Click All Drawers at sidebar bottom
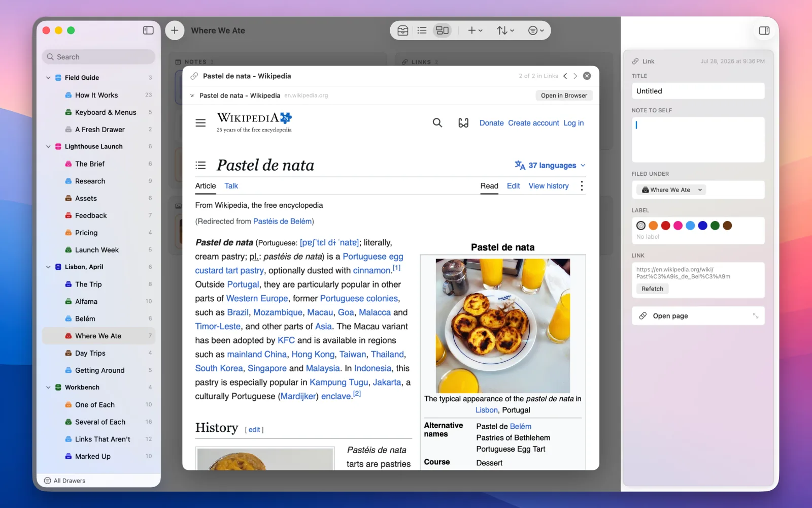This screenshot has height=508, width=812. (64, 481)
